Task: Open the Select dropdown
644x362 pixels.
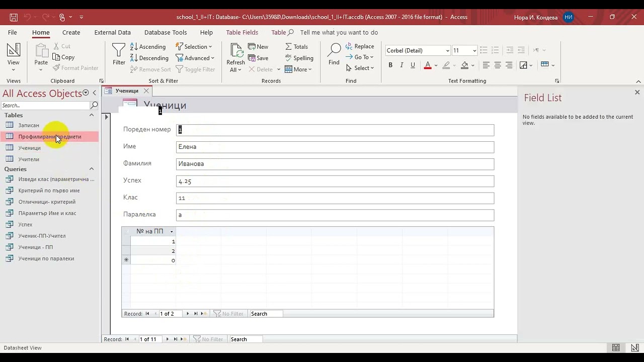Action: coord(360,68)
